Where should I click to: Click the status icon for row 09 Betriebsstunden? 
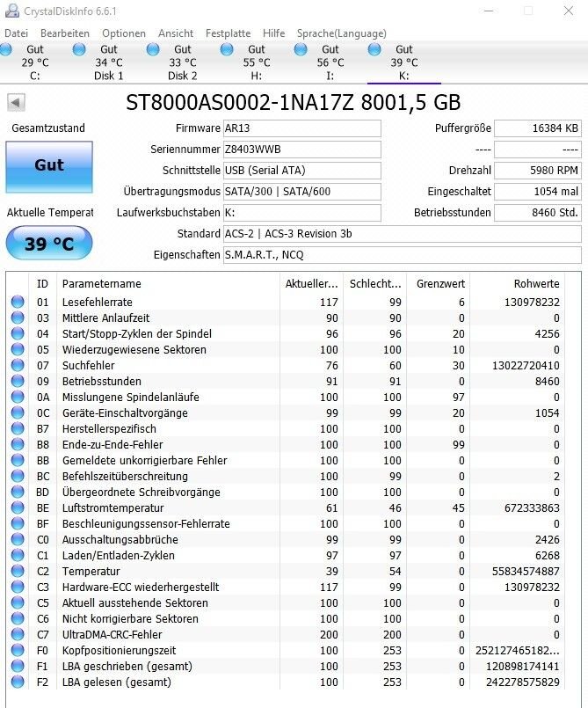(x=18, y=381)
